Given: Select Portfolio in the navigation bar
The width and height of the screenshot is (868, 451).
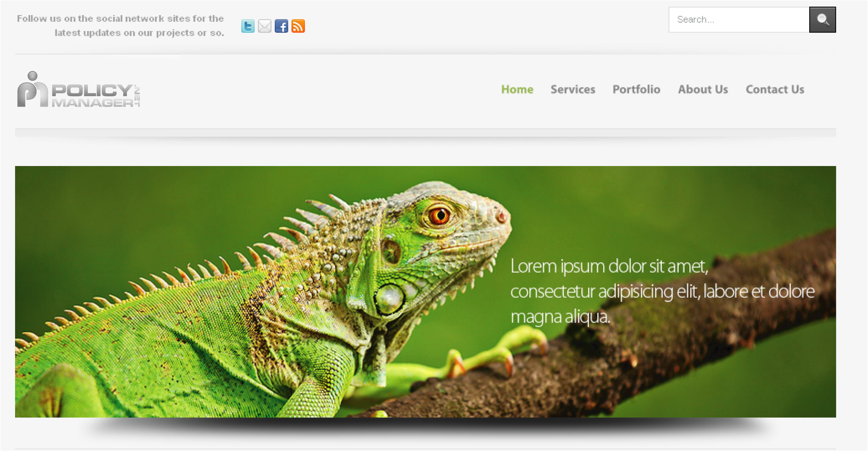Looking at the screenshot, I should click(636, 89).
